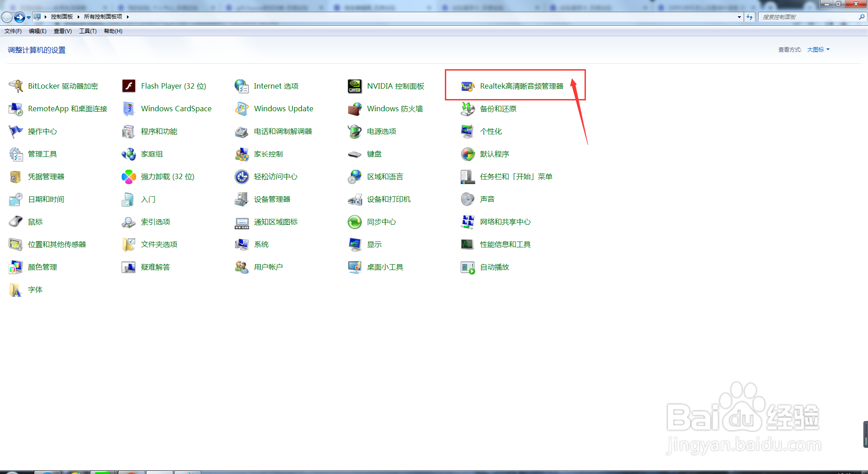Screen dimensions: 868x474
Task: Click the 显示 link
Action: pyautogui.click(x=374, y=244)
